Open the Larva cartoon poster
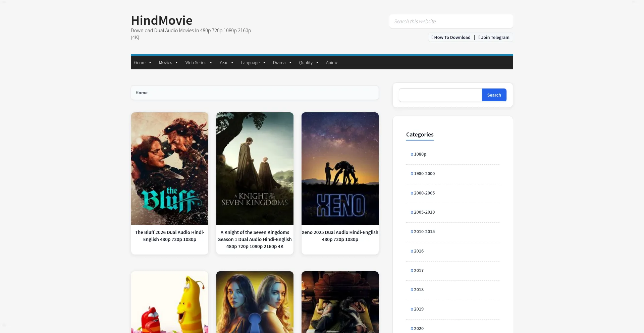This screenshot has height=333, width=644. click(x=170, y=302)
